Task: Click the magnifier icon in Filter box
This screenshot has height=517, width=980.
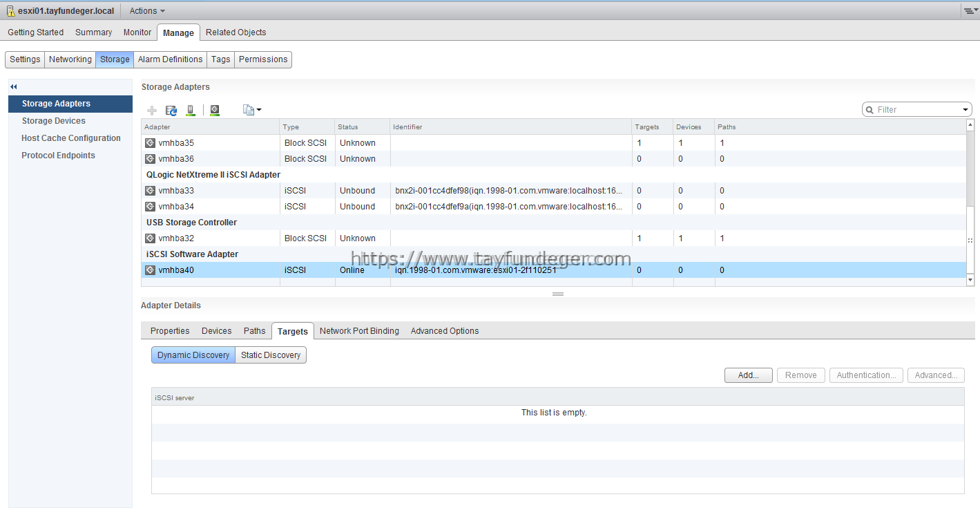Action: 869,110
